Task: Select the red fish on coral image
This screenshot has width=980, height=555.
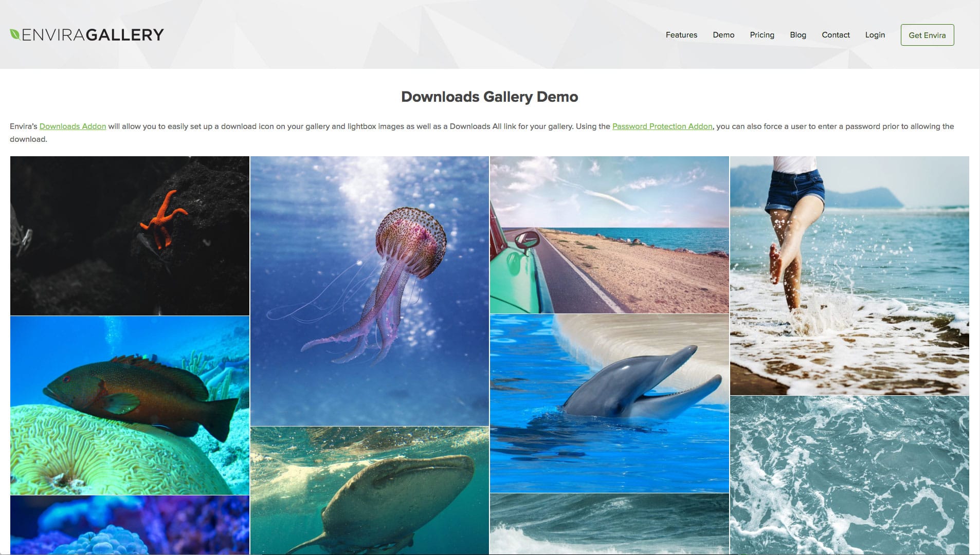Action: tap(130, 405)
